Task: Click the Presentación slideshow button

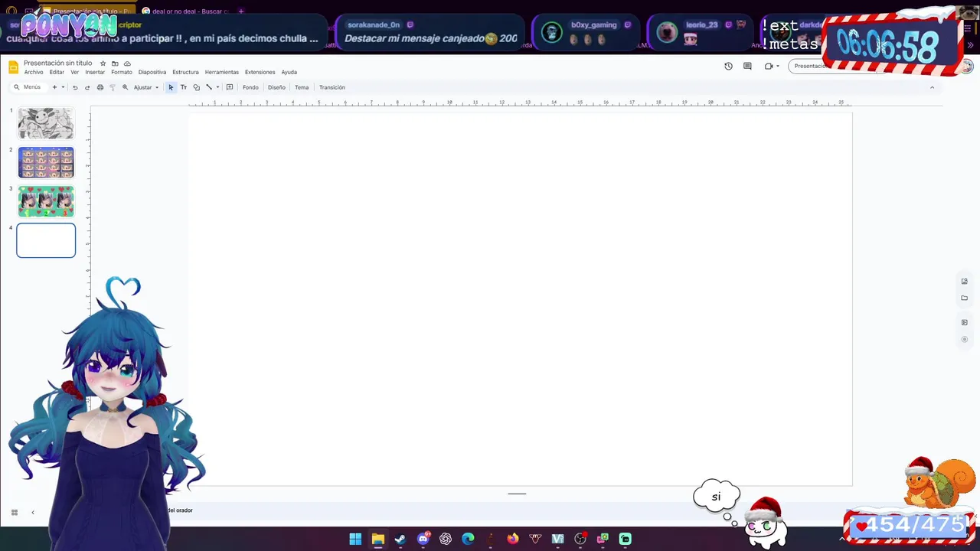Action: 810,66
